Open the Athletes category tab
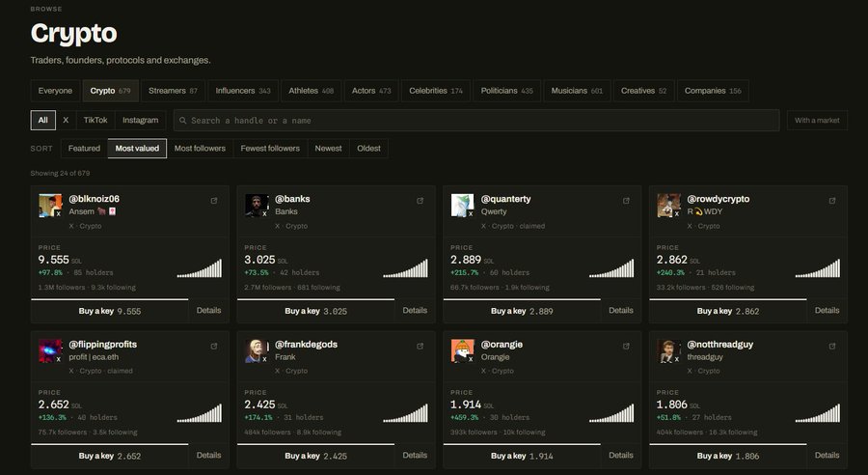The image size is (868, 475). [312, 91]
